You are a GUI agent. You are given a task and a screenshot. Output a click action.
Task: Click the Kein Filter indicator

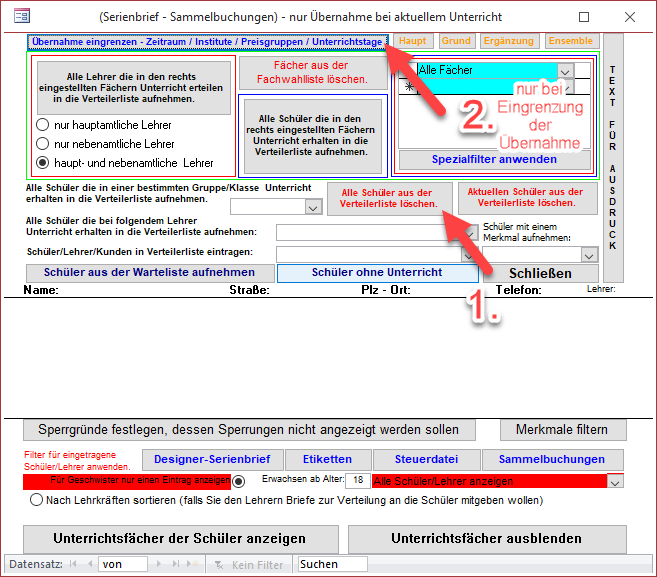pyautogui.click(x=249, y=565)
